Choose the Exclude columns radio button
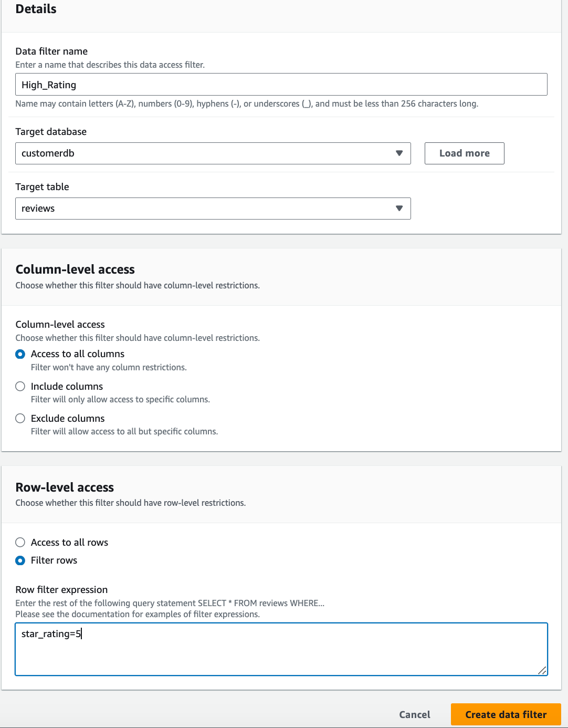 point(20,419)
